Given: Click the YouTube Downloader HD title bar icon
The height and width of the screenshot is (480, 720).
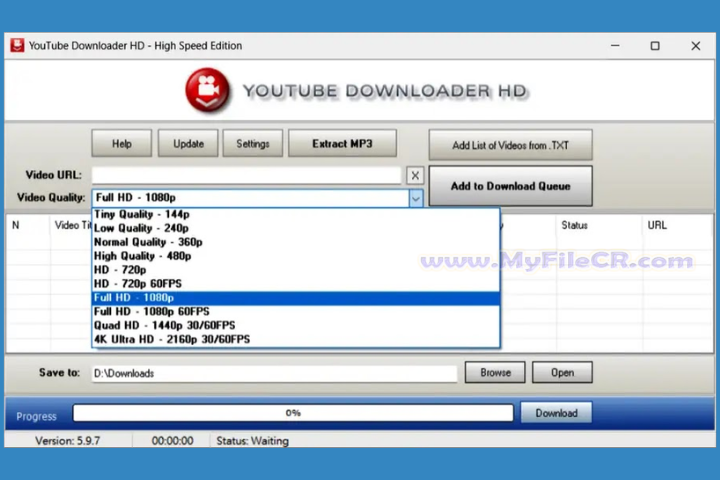Looking at the screenshot, I should coord(17,45).
